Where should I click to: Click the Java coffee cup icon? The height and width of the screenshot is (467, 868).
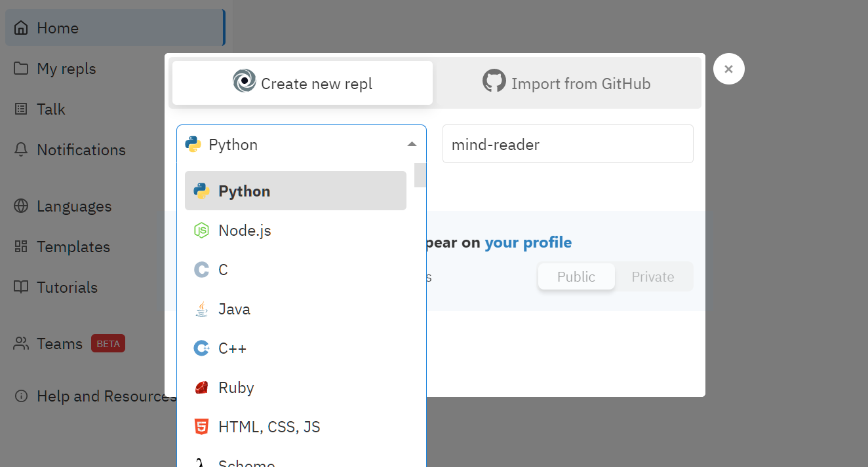[x=202, y=308]
